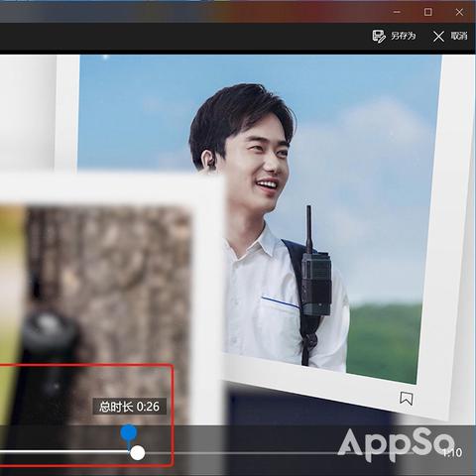Close the window via title bar X

459,12
